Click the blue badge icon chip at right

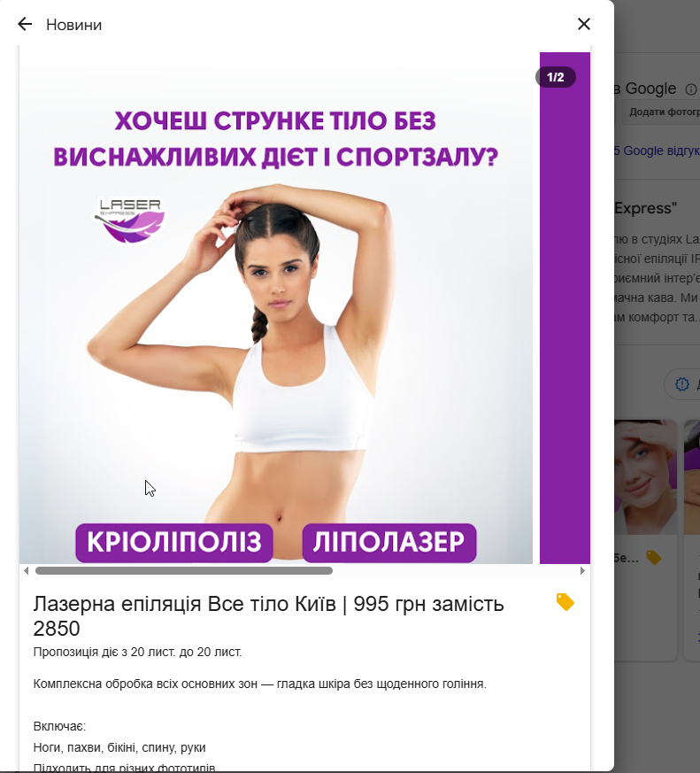(682, 383)
